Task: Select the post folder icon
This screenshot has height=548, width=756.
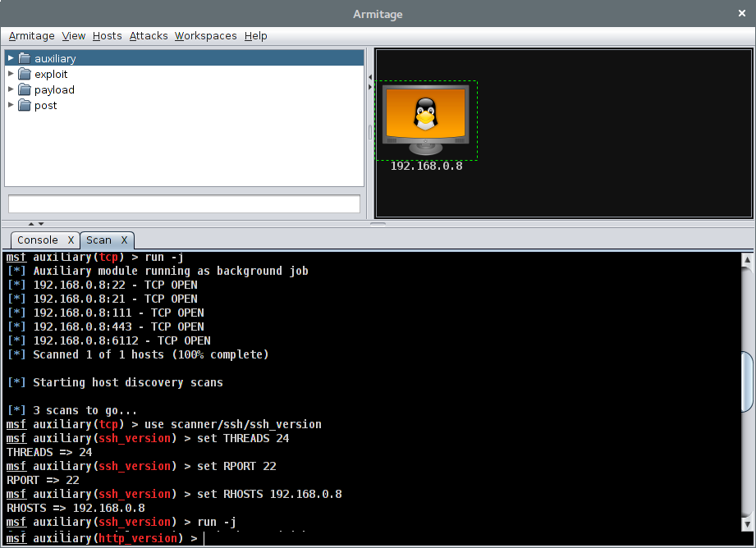Action: (x=25, y=105)
